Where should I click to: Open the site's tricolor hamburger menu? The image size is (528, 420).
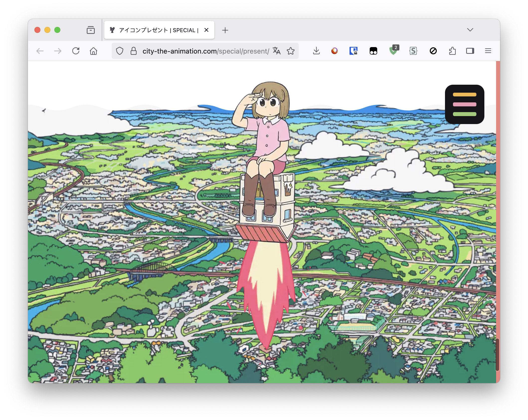point(464,104)
